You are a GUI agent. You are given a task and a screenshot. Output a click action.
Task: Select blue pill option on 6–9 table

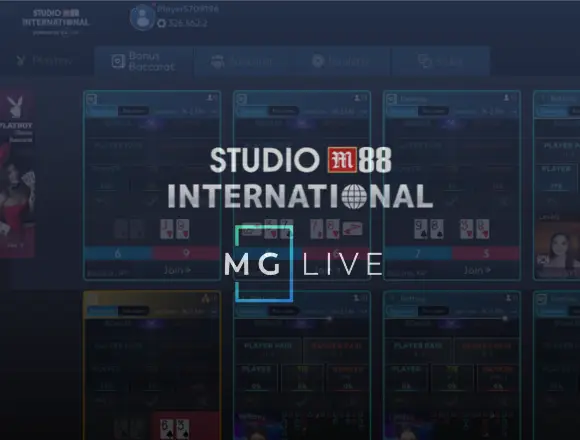coord(102,111)
